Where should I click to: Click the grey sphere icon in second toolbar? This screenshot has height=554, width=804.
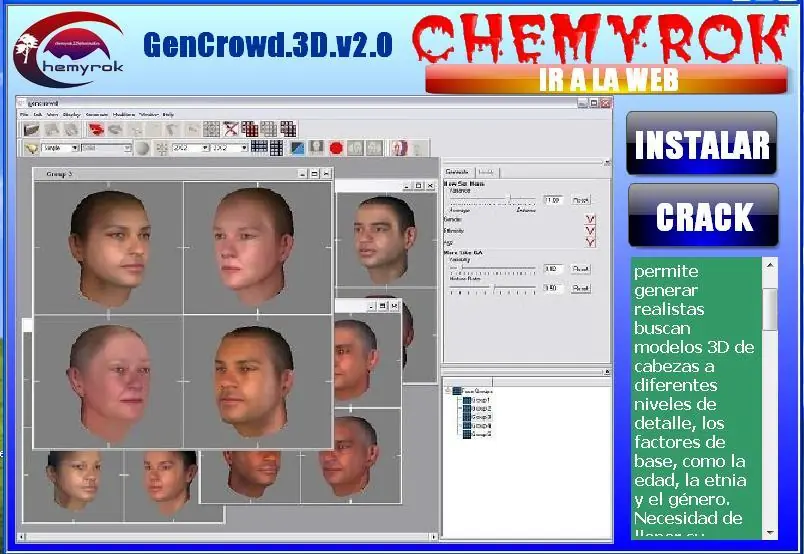[x=142, y=148]
